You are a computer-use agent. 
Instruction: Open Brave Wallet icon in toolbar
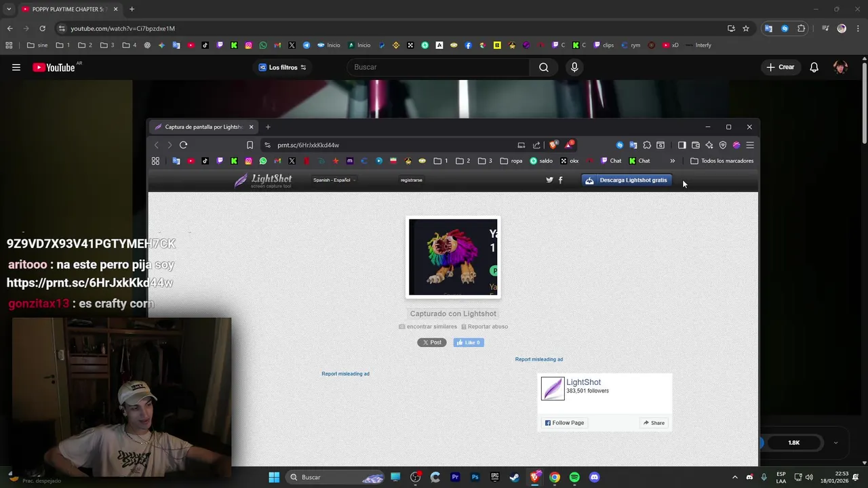[x=696, y=145]
